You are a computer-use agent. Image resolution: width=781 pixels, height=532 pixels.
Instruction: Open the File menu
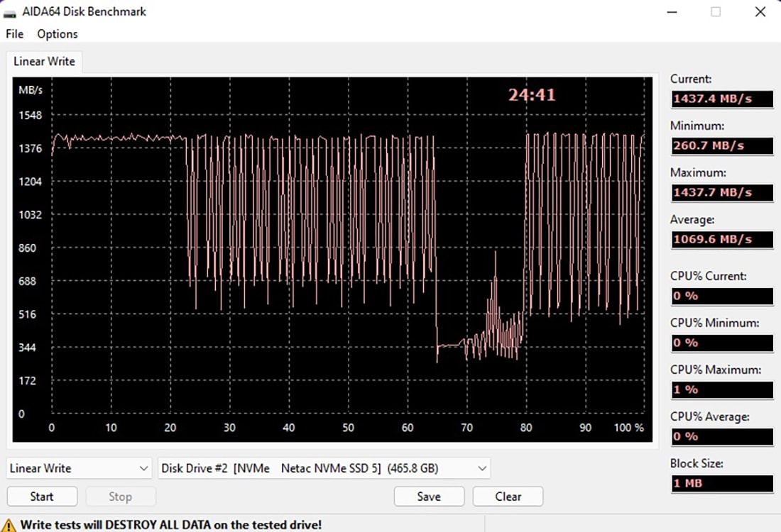[x=14, y=34]
